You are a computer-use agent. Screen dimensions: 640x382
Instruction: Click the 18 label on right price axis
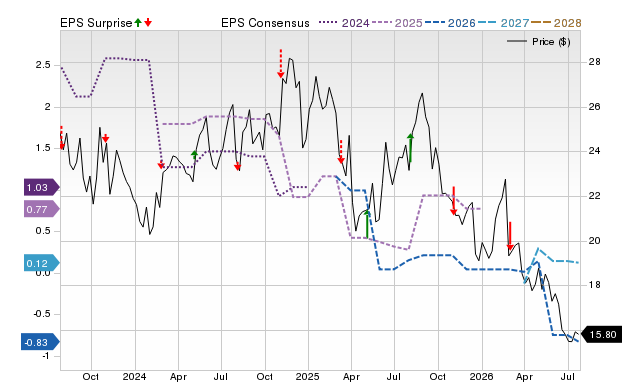(x=594, y=285)
